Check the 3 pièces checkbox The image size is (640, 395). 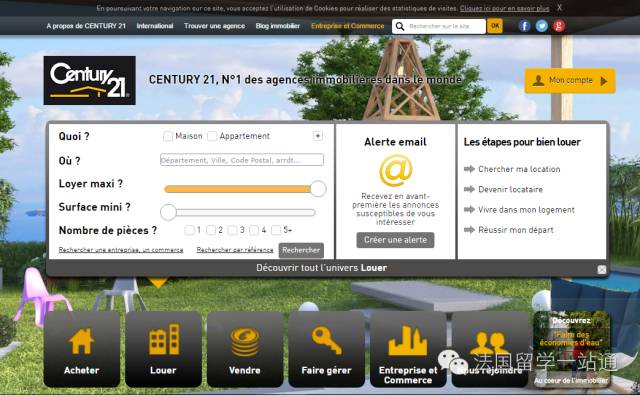(232, 230)
